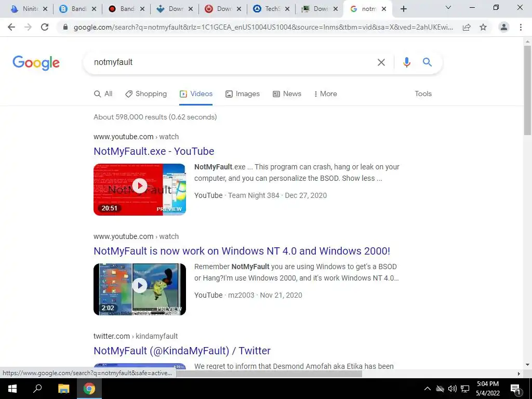Image resolution: width=532 pixels, height=399 pixels.
Task: Reload the current page
Action: click(x=45, y=27)
